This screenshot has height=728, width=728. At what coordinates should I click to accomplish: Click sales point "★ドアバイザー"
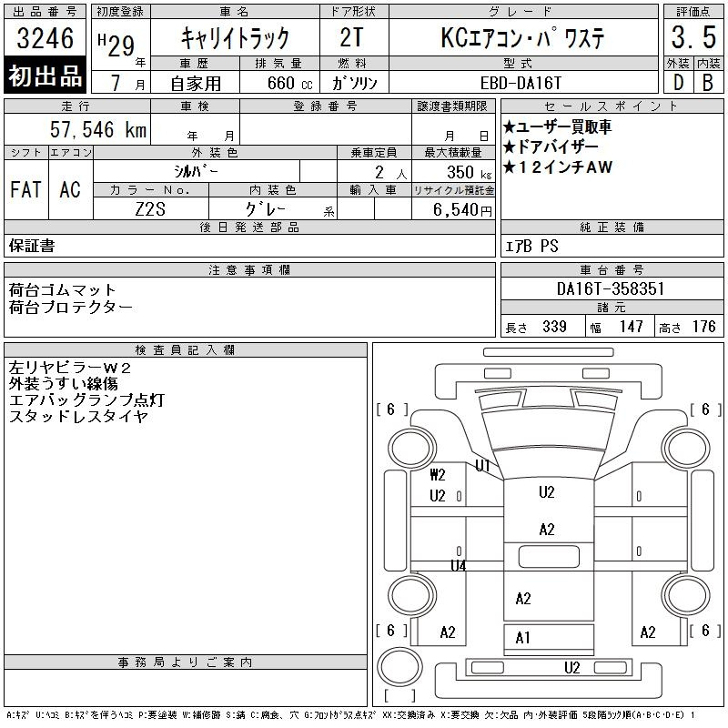(551, 147)
